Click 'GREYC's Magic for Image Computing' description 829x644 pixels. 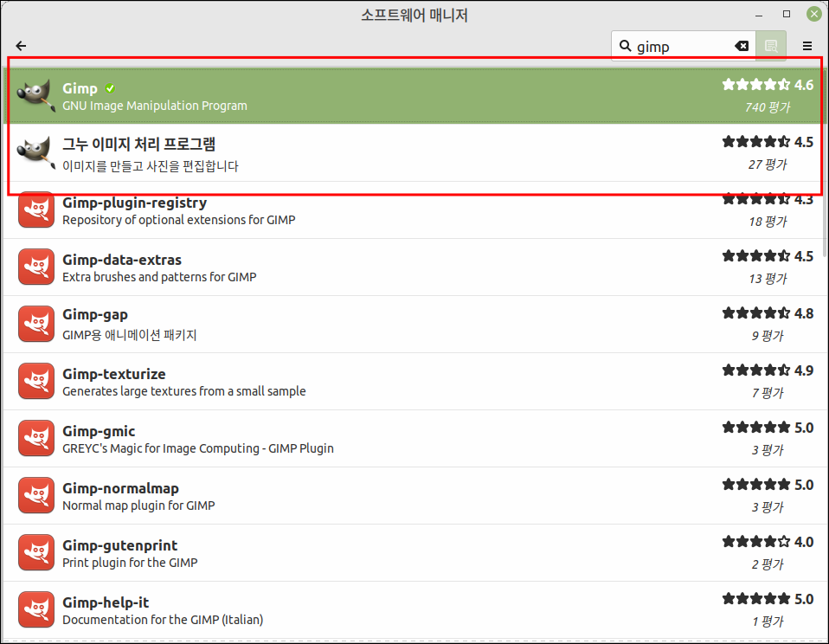click(198, 448)
